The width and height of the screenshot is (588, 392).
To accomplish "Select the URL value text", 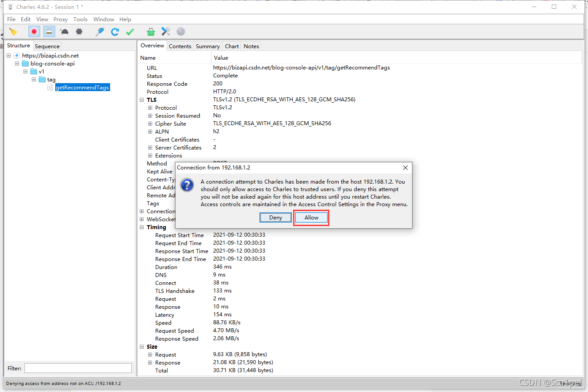I will [x=302, y=68].
